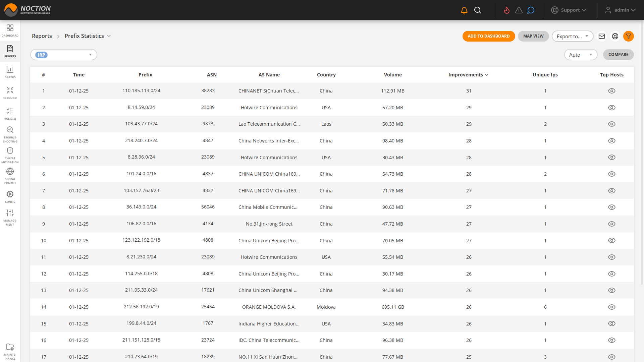Open the filter panel icon

pyautogui.click(x=629, y=36)
